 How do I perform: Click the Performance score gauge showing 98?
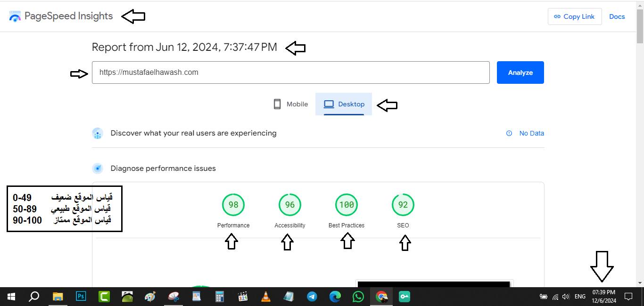pyautogui.click(x=233, y=205)
